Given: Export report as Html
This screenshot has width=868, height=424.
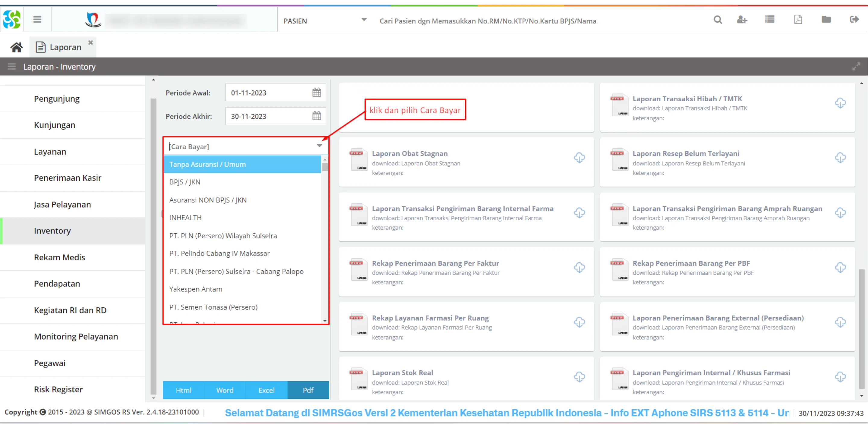Looking at the screenshot, I should [x=183, y=390].
